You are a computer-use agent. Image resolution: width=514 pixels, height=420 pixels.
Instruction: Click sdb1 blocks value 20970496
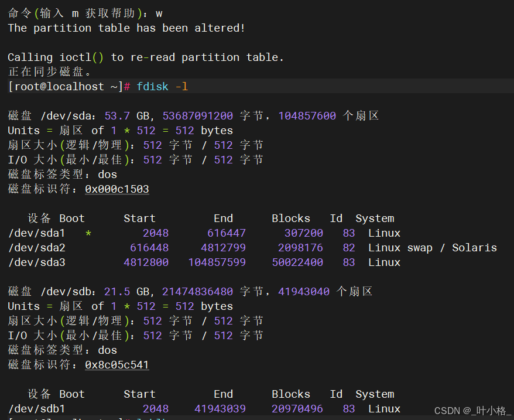tap(297, 409)
